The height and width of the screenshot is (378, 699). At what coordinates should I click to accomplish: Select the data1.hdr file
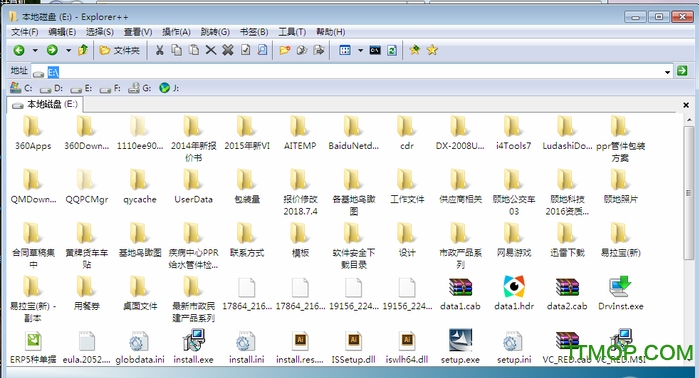514,293
